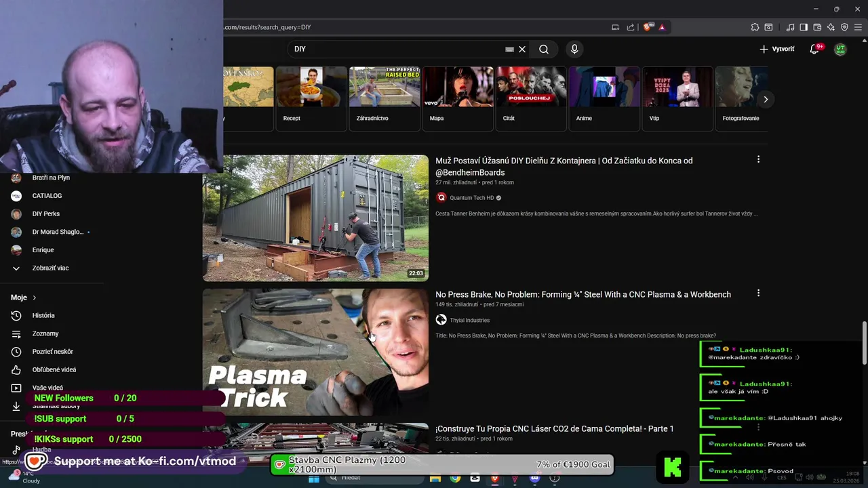
Task: Open Brave browser from the taskbar
Action: [495, 479]
